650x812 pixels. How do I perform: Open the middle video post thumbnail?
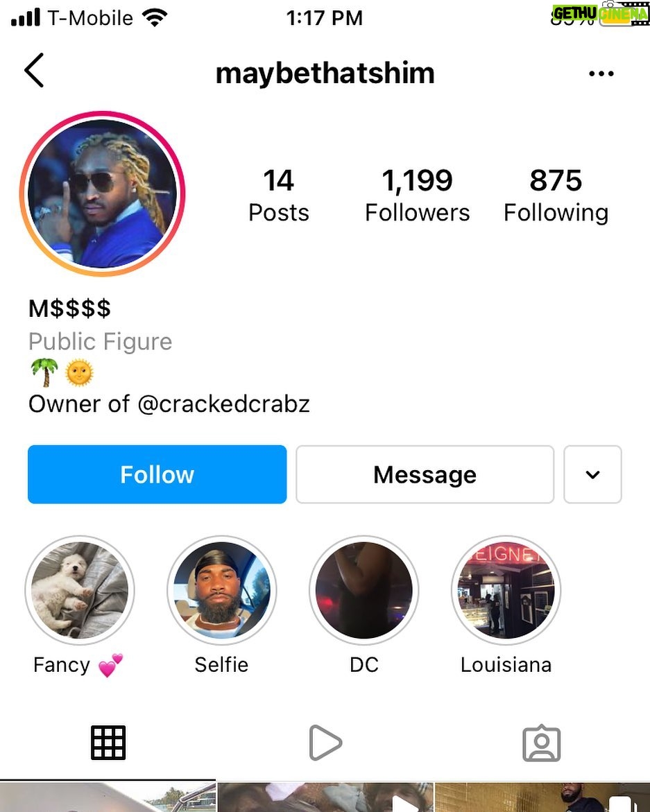pos(325,797)
